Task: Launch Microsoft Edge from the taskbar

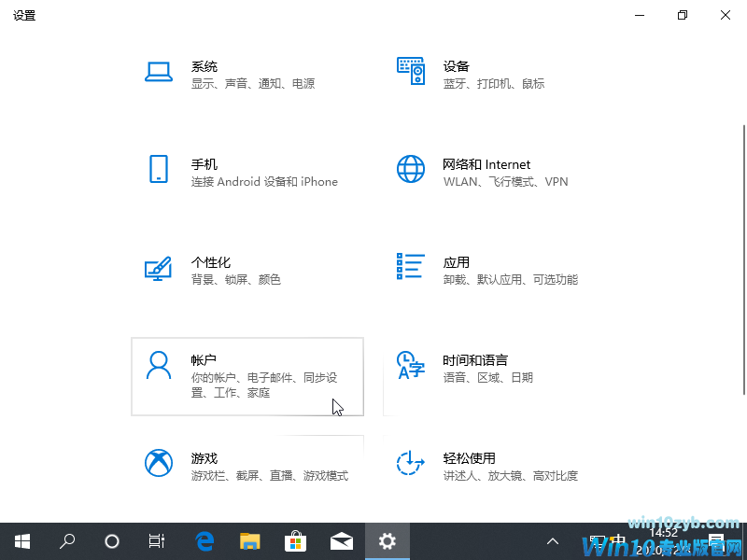Action: coord(204,541)
